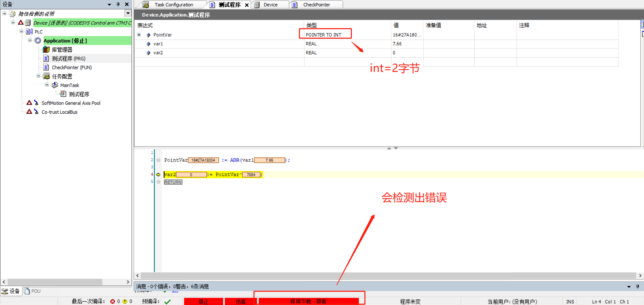Screen dimensions: 644x305
Task: Click the project root document icon
Action: (13, 14)
